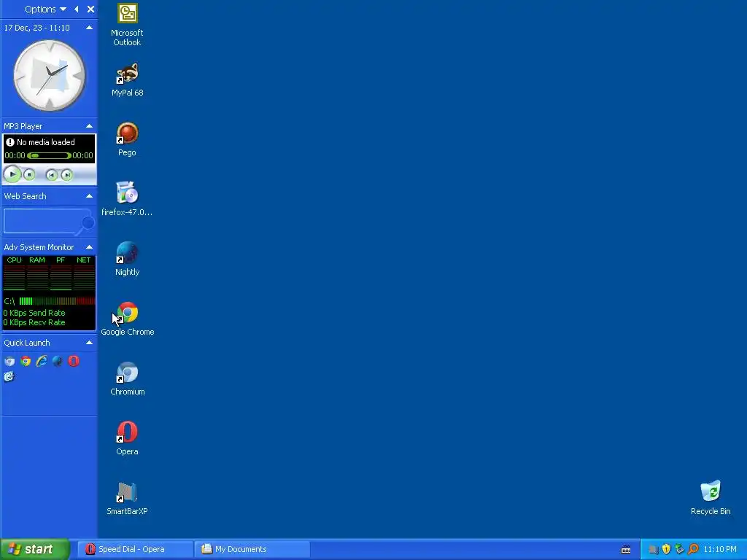Click the CPU meter in system monitor
747x560 pixels.
[15, 273]
